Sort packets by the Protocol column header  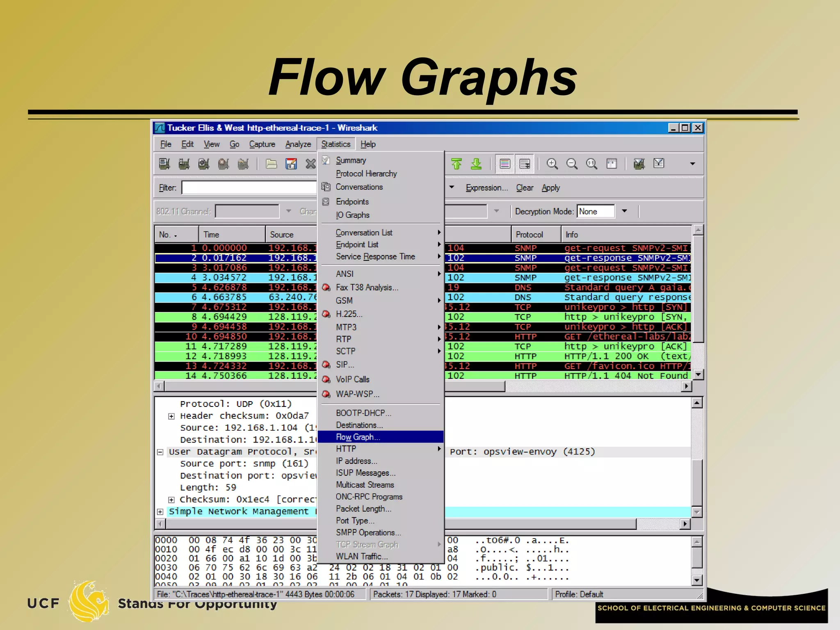[536, 235]
